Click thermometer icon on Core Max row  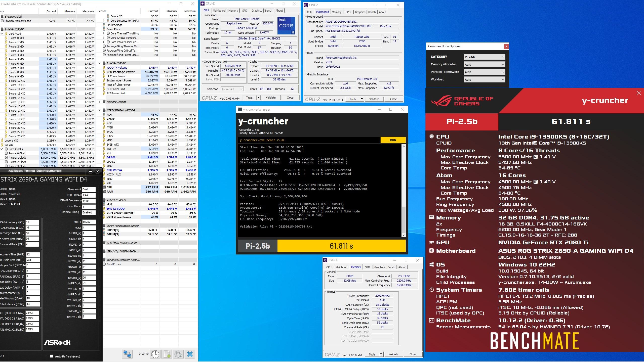[104, 29]
